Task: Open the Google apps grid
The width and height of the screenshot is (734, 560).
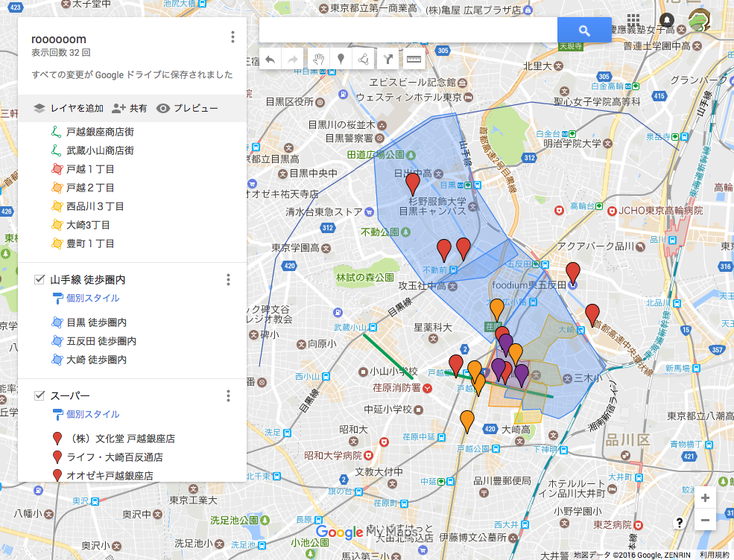Action: pyautogui.click(x=633, y=20)
